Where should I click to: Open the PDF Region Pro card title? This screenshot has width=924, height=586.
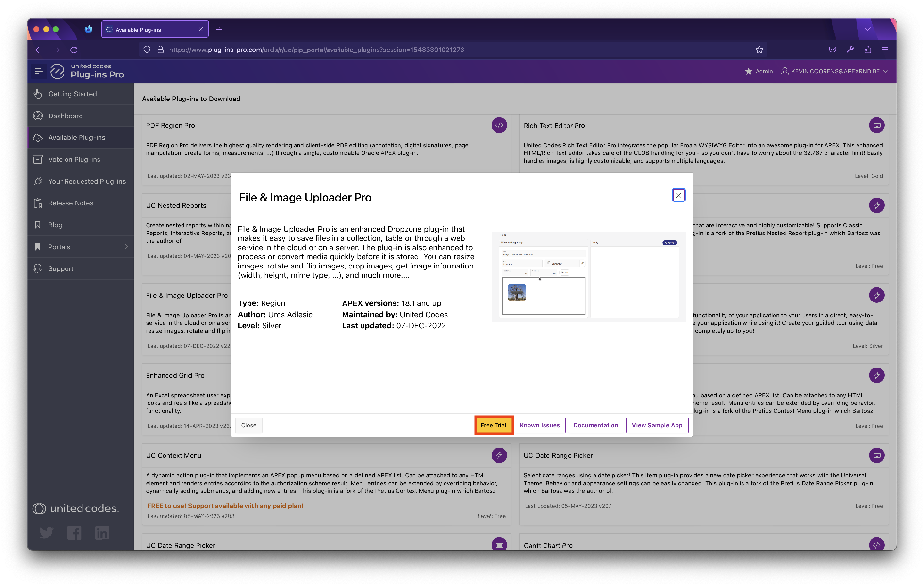point(170,125)
